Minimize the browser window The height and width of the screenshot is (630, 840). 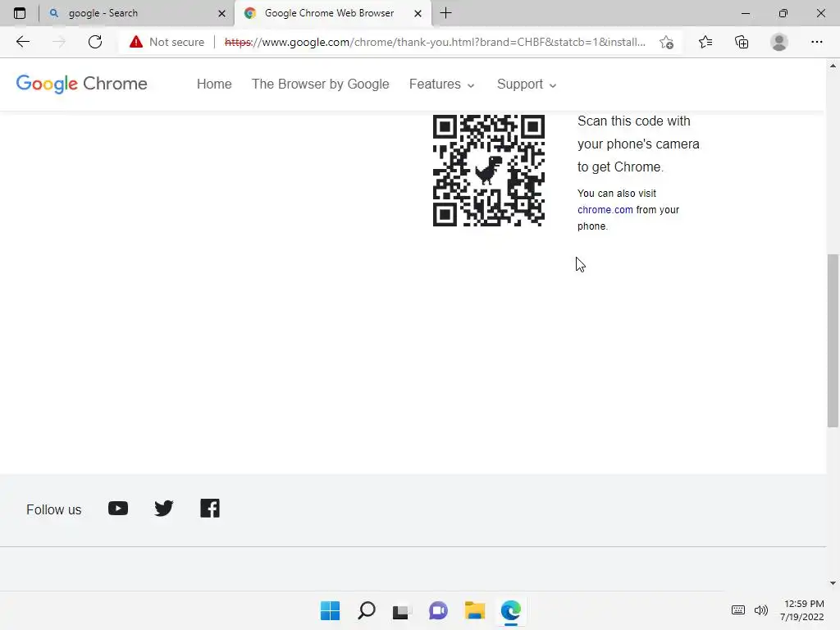click(x=745, y=13)
